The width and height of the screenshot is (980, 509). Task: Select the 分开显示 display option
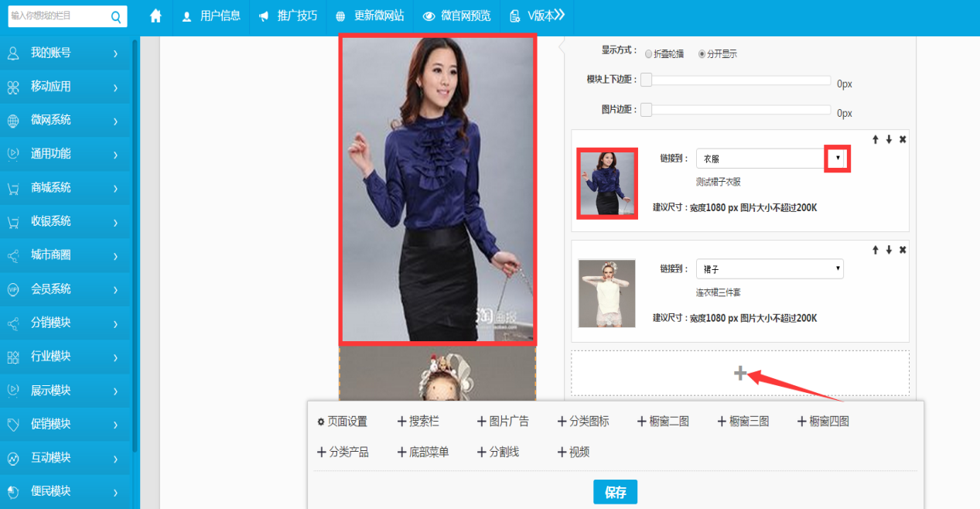702,53
